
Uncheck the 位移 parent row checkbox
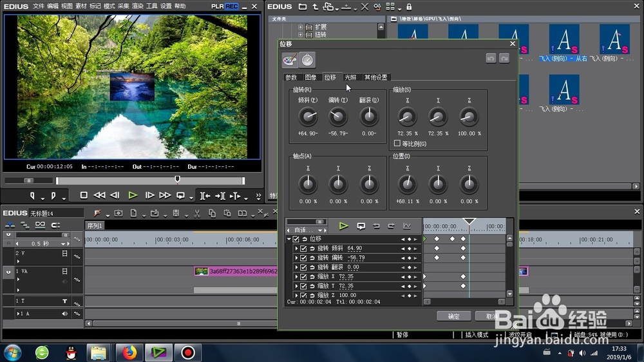[296, 239]
